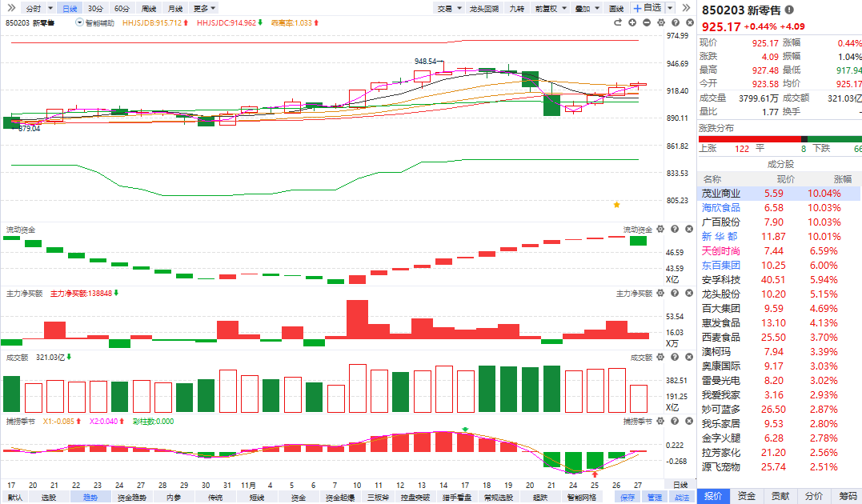
Task: Click the 涨跌分布 red-green bar
Action: (x=780, y=139)
